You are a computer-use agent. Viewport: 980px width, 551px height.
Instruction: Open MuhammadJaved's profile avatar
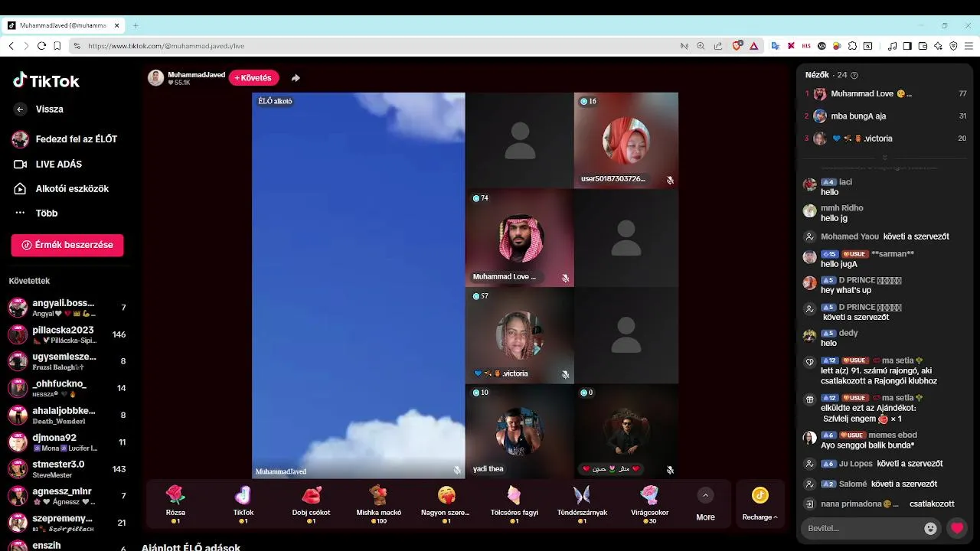coord(156,78)
